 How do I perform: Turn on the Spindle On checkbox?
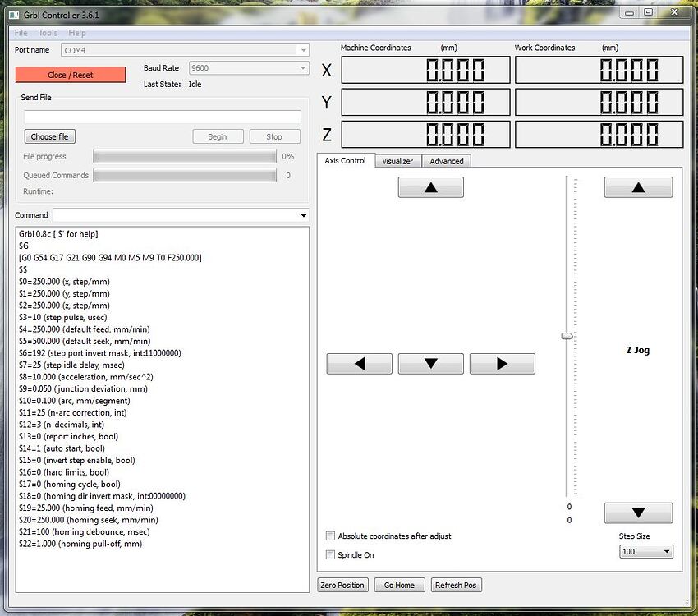[x=330, y=554]
